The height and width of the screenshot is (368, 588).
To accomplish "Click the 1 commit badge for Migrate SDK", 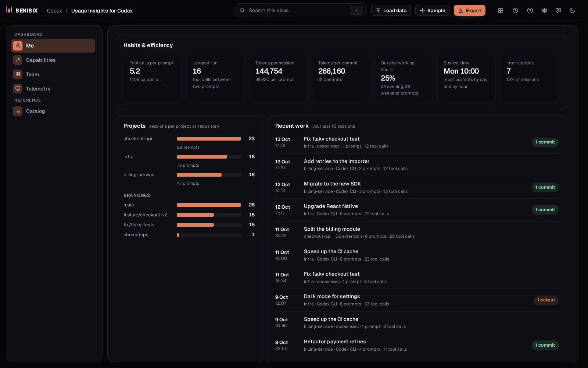I will point(545,187).
